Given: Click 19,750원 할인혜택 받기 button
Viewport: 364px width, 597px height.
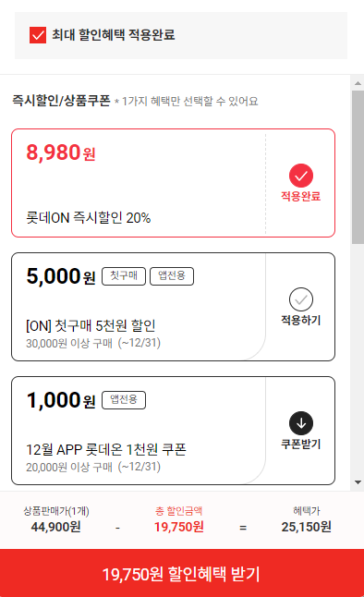Looking at the screenshot, I should coord(182,573).
